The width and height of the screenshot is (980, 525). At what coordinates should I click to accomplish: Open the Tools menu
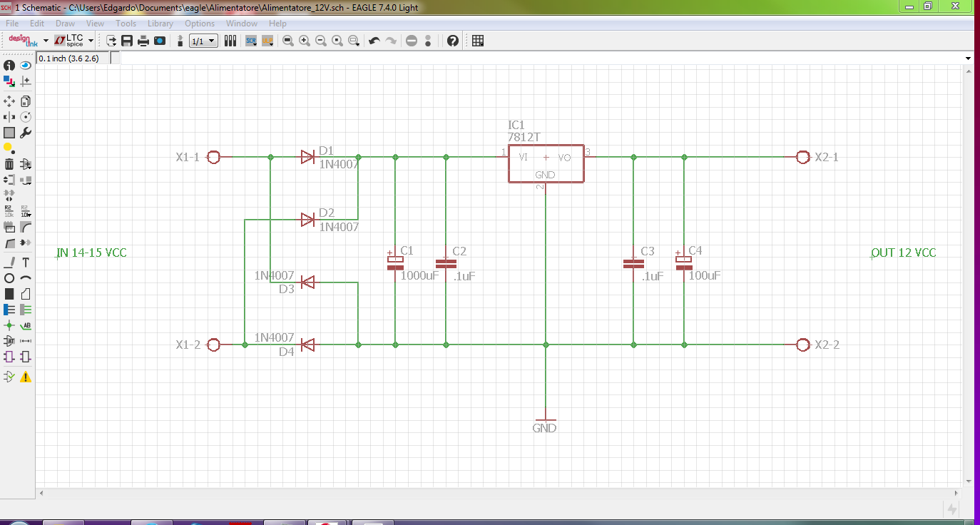click(126, 24)
